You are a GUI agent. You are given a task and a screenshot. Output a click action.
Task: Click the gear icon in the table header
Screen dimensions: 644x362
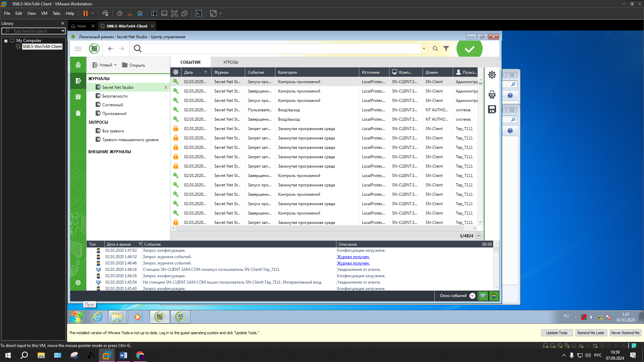(x=176, y=72)
